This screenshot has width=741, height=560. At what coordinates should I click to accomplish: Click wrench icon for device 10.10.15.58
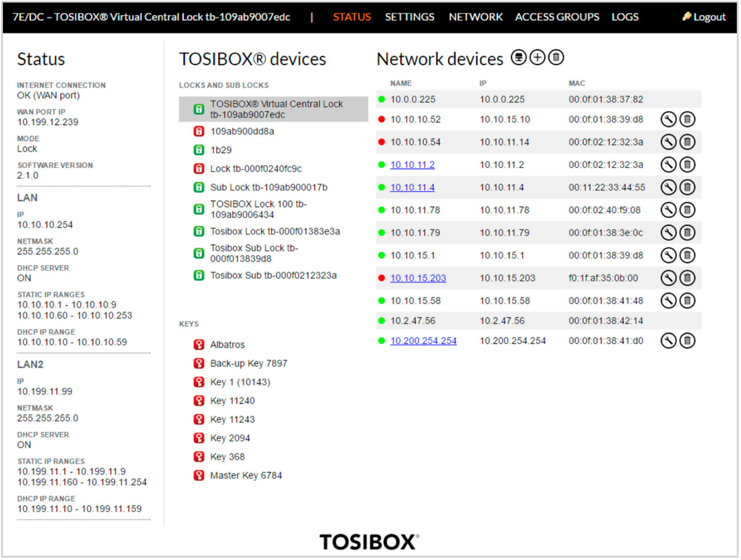pos(668,301)
